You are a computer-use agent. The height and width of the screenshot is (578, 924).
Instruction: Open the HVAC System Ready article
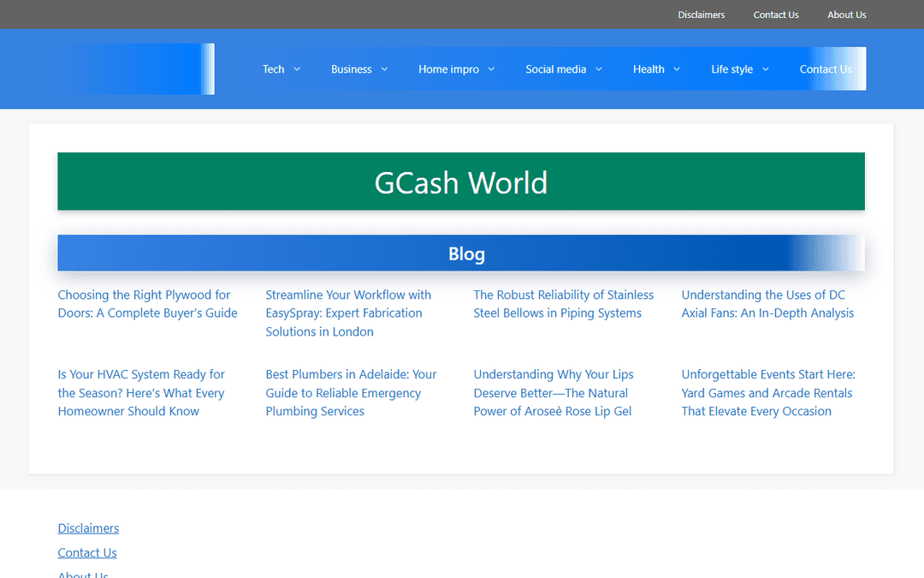[141, 393]
